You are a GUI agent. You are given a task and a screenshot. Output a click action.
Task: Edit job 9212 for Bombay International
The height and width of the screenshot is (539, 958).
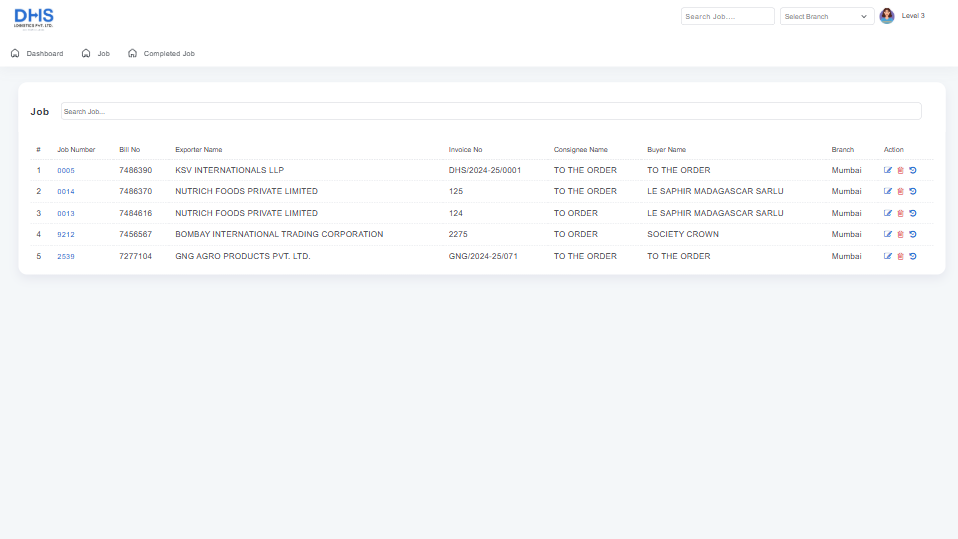pyautogui.click(x=888, y=235)
